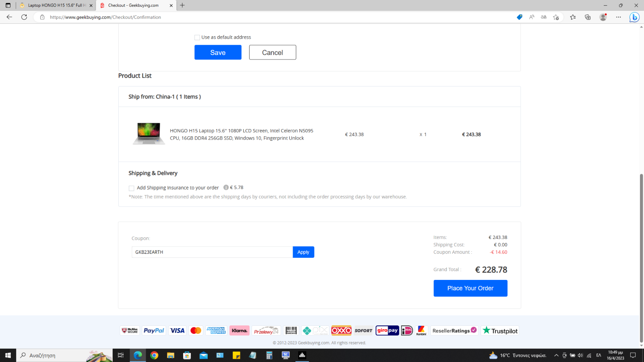Open Edge shopping price tag icon
Viewport: 644px width, 362px height.
pos(520,17)
